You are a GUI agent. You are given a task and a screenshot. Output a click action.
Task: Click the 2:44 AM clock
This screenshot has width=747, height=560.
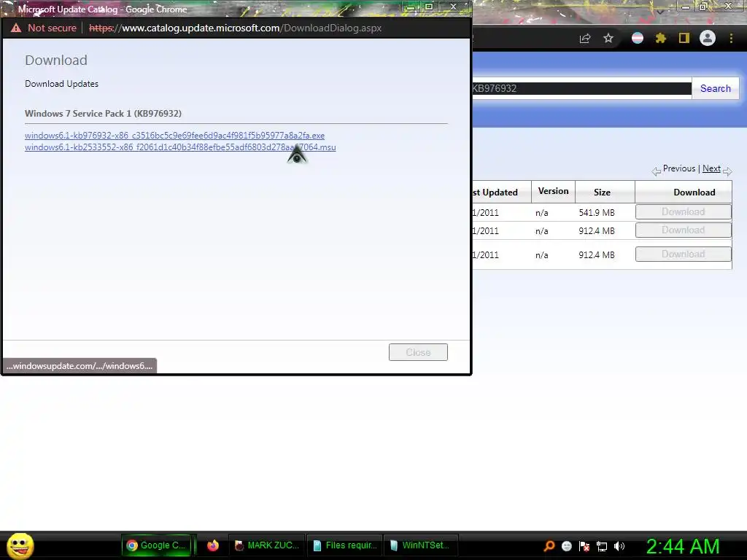[682, 546]
